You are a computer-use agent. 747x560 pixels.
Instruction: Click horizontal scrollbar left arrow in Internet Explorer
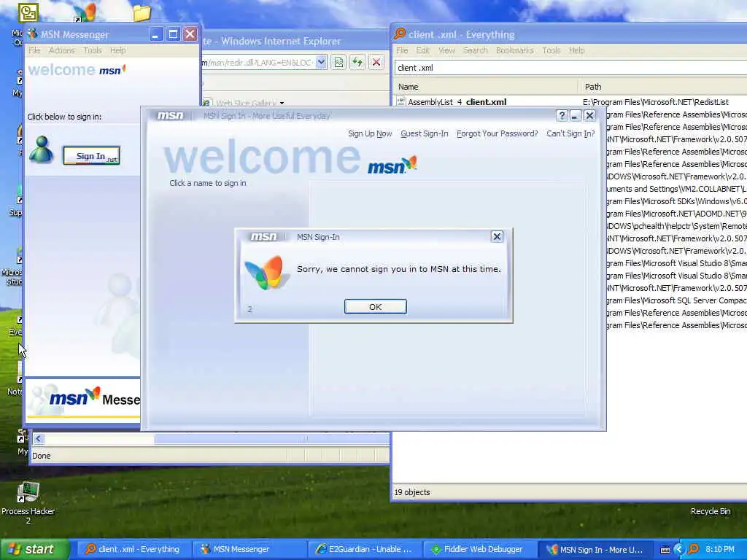click(38, 439)
